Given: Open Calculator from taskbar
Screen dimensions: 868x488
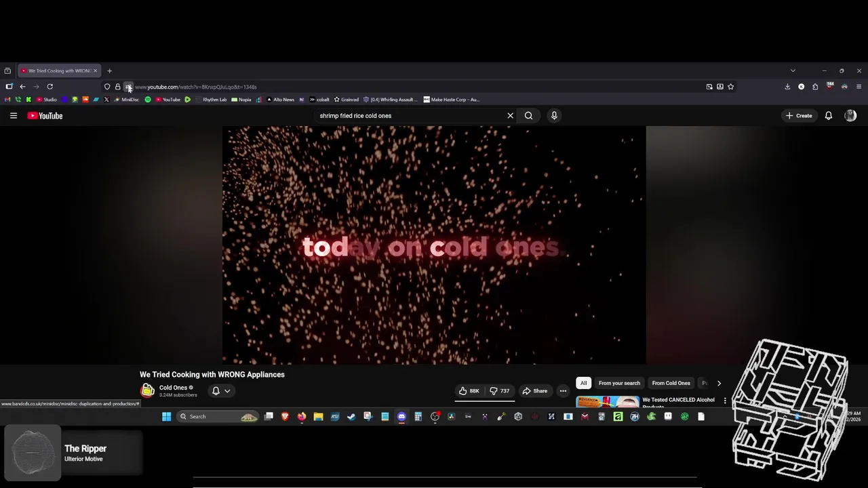Looking at the screenshot, I should click(x=418, y=417).
